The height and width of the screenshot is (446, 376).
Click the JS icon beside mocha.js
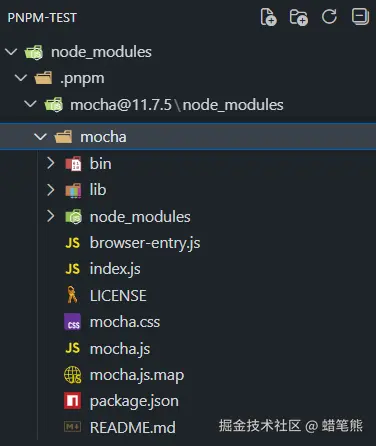pyautogui.click(x=73, y=348)
